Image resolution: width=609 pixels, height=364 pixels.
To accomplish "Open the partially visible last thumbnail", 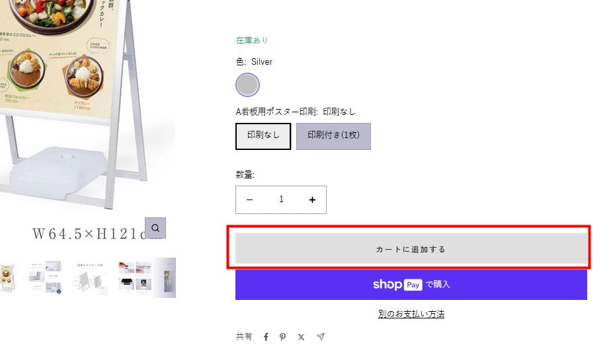I will tap(165, 277).
